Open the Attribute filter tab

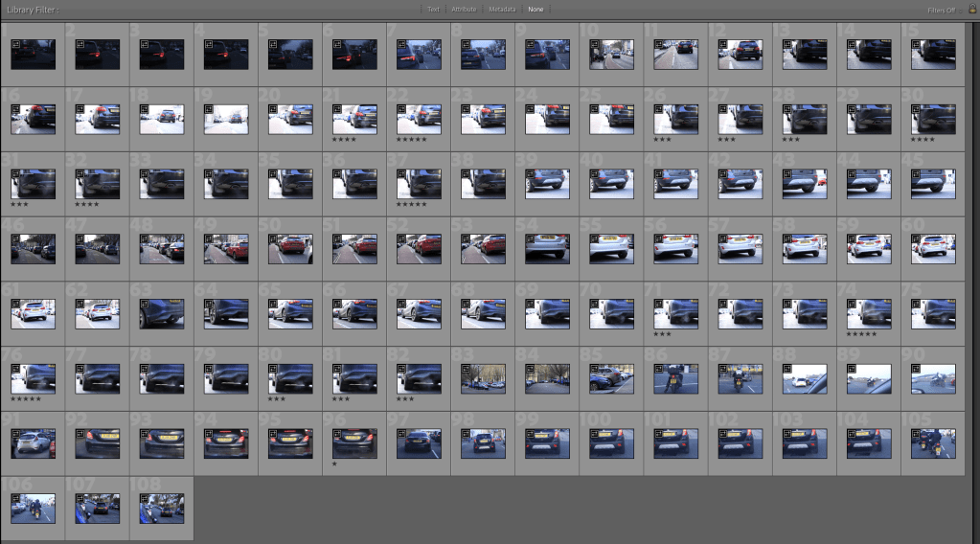click(x=464, y=9)
